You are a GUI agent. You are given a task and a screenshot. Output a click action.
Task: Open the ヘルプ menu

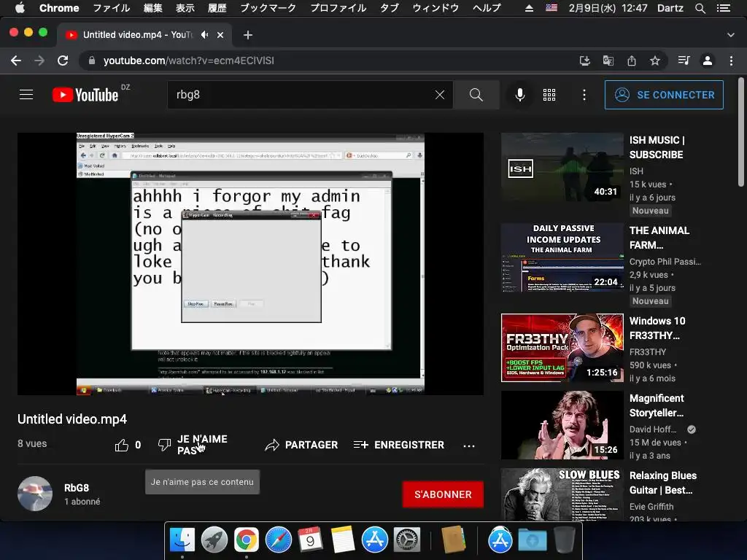pos(487,8)
